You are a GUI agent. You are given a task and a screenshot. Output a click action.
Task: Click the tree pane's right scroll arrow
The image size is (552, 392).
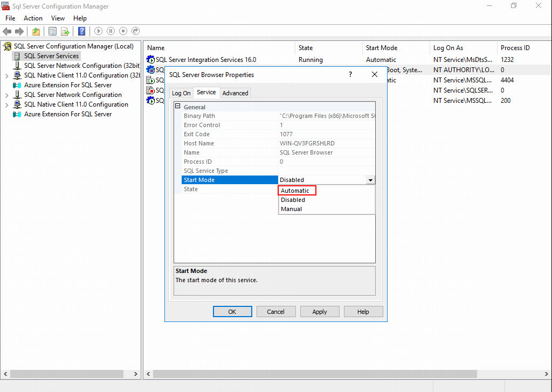[x=136, y=374]
